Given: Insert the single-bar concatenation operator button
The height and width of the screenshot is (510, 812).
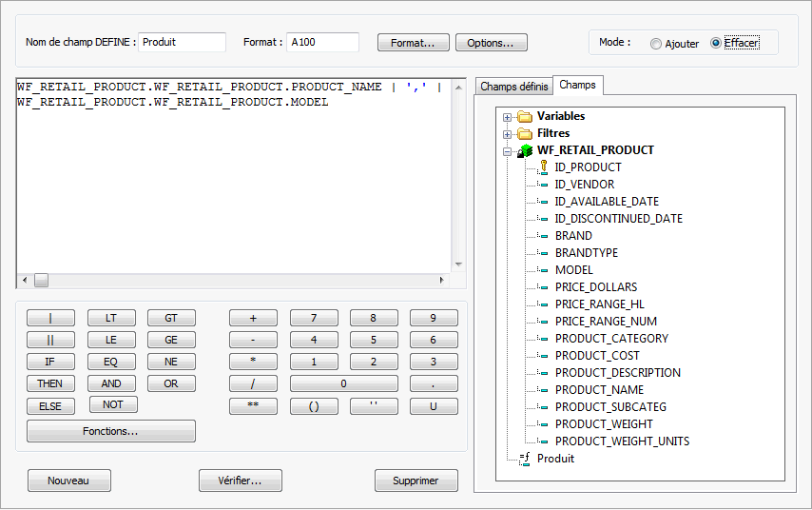Looking at the screenshot, I should (50, 318).
